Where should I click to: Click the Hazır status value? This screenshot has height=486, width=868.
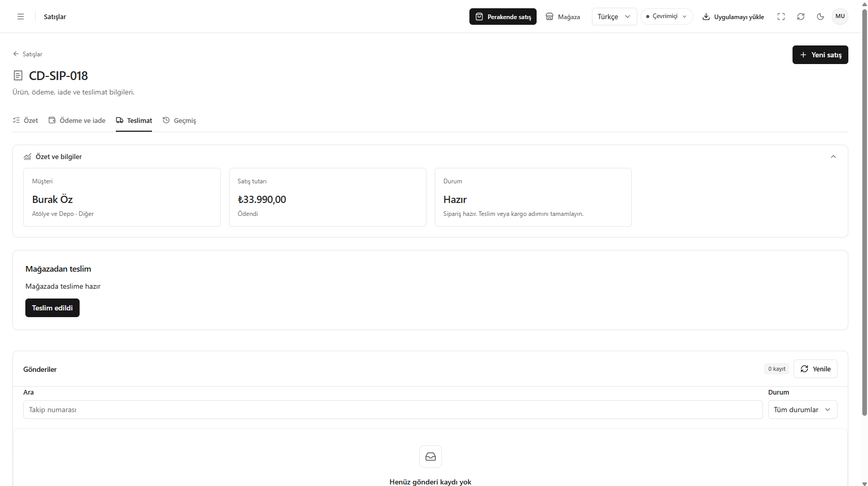455,199
